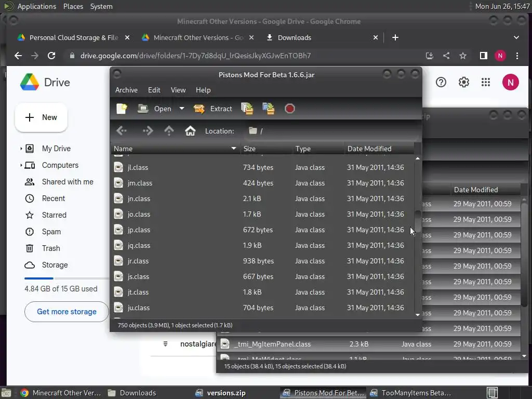Go to archive home location
The height and width of the screenshot is (399, 532).
coord(190,131)
